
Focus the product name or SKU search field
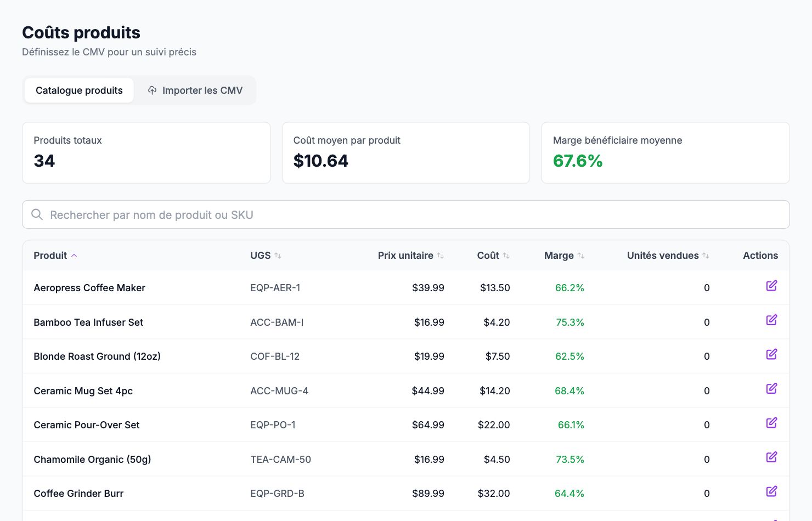click(405, 214)
